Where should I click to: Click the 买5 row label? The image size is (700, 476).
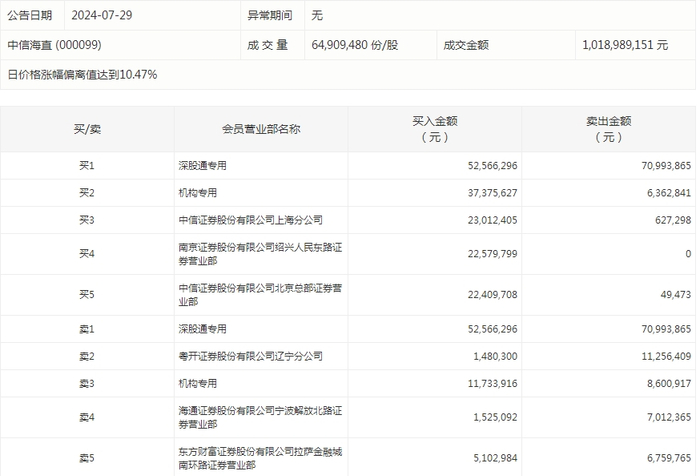(87, 295)
